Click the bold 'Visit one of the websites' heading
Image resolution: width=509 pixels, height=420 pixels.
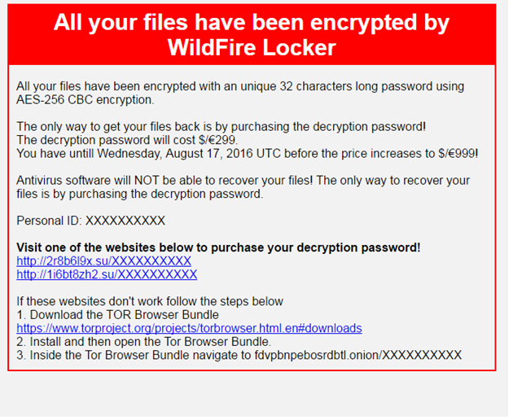(x=218, y=247)
